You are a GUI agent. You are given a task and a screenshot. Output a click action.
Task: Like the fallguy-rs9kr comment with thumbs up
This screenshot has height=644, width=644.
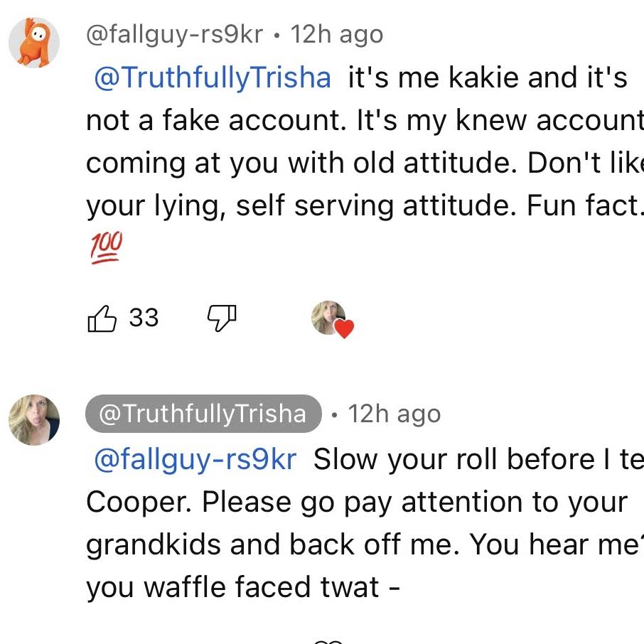(101, 318)
